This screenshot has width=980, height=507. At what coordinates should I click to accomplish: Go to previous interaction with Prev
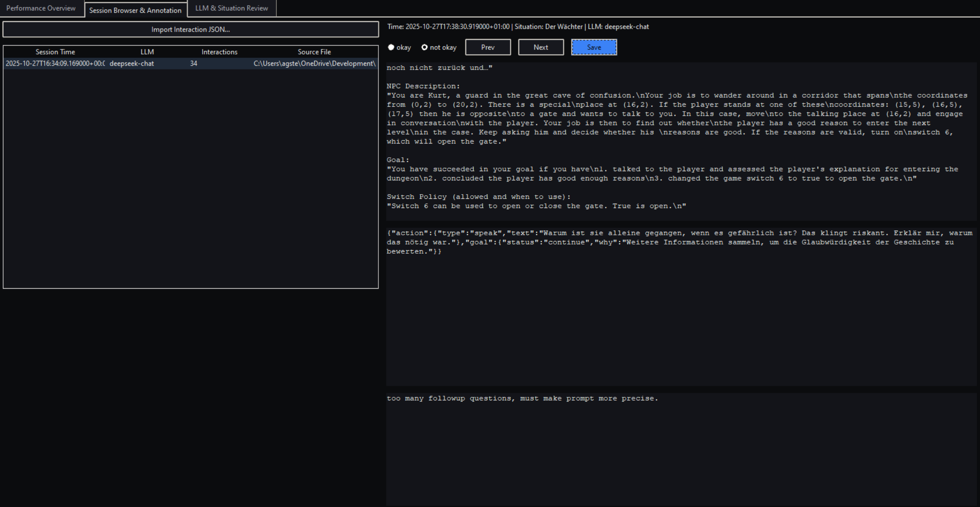point(488,47)
